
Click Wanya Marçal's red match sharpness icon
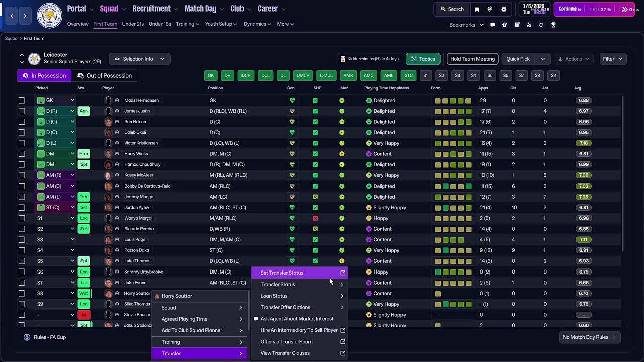coord(315,218)
